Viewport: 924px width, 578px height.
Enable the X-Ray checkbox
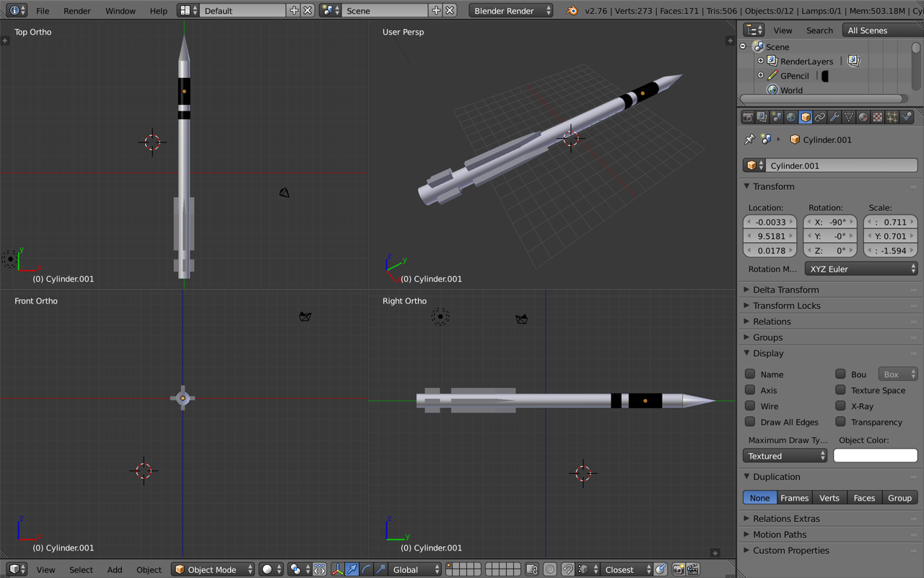point(840,405)
